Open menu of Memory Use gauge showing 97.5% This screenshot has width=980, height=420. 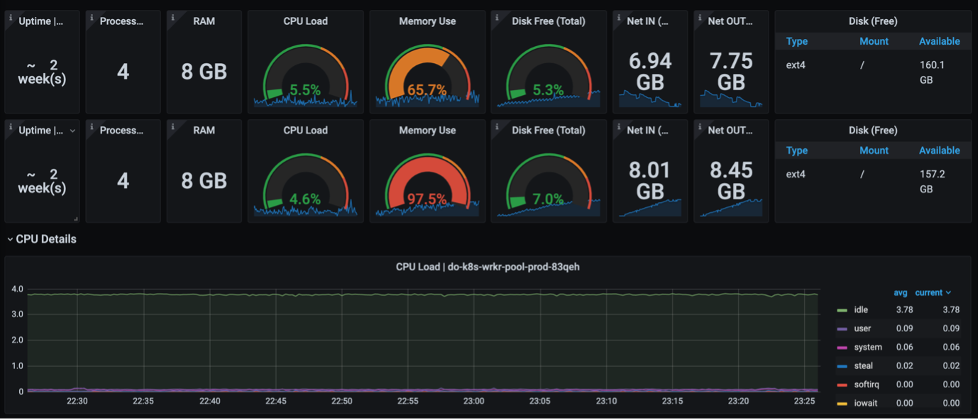(427, 131)
